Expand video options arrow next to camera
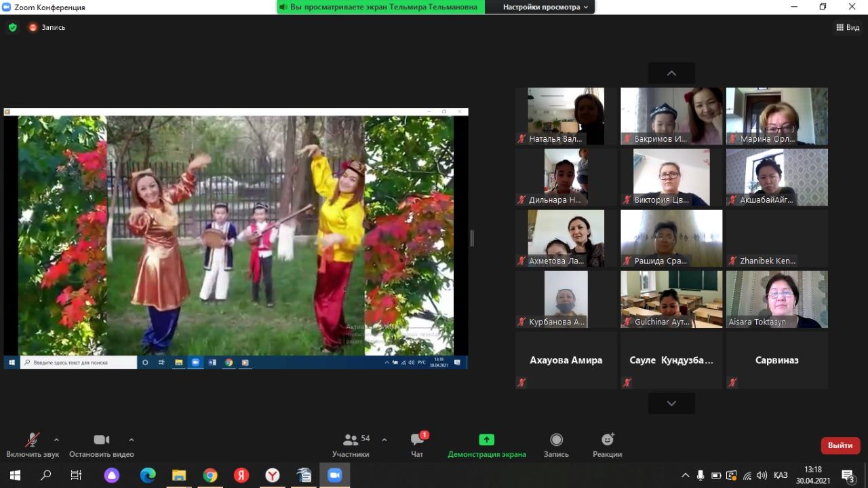Image resolution: width=868 pixels, height=488 pixels. click(x=132, y=440)
